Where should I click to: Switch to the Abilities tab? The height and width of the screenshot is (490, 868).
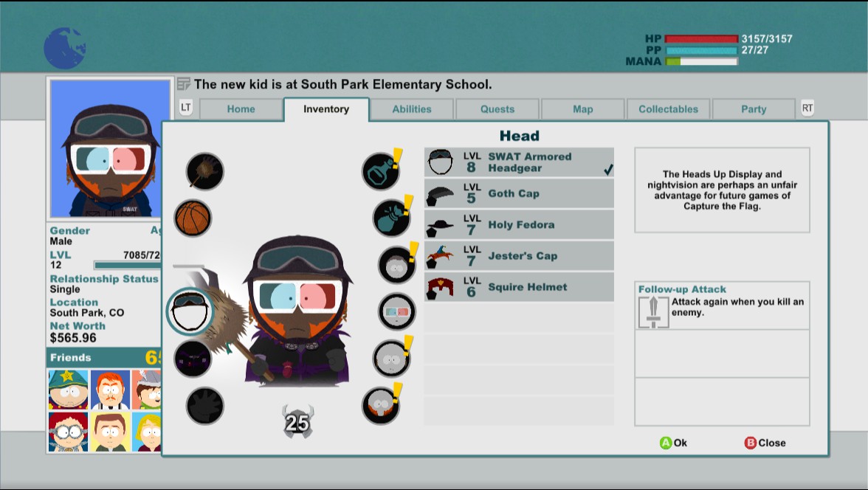click(412, 109)
